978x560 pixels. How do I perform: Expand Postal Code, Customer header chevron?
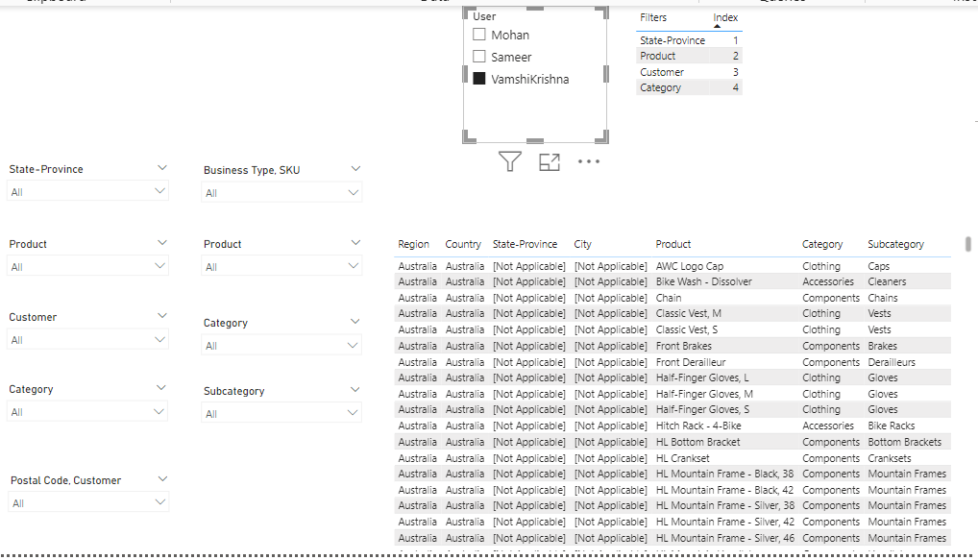coord(162,479)
